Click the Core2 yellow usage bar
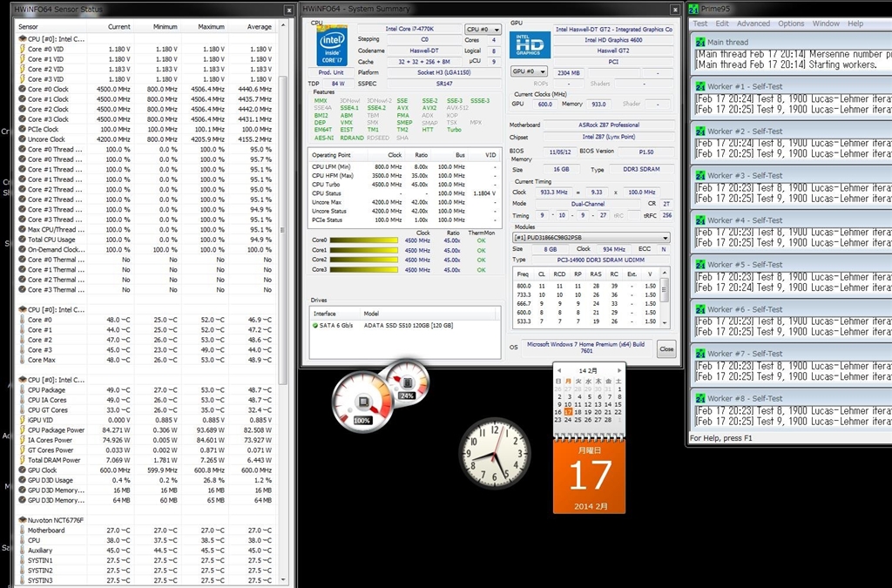This screenshot has width=892, height=588. (x=363, y=260)
